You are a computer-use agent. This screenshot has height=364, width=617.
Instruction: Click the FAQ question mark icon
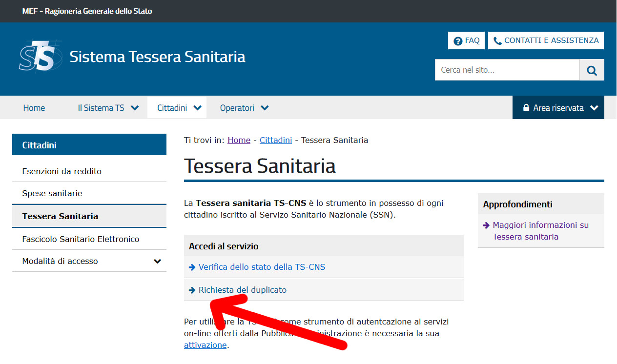point(458,41)
